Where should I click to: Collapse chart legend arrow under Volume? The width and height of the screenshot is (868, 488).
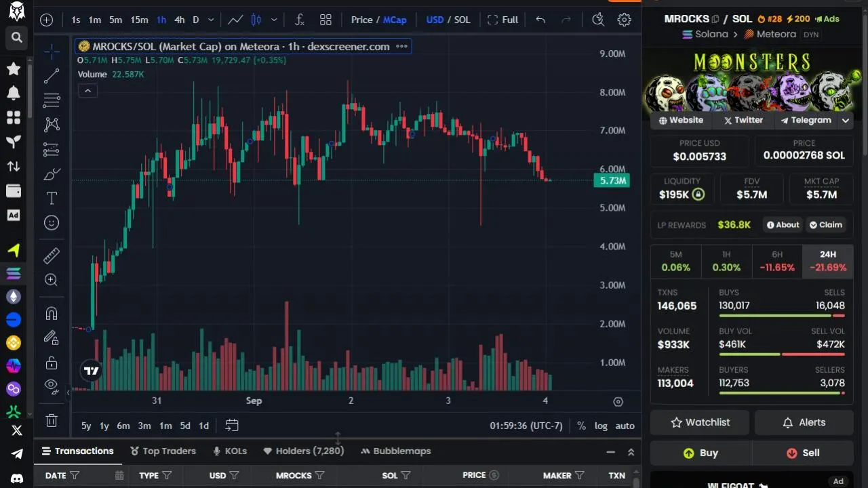point(87,90)
